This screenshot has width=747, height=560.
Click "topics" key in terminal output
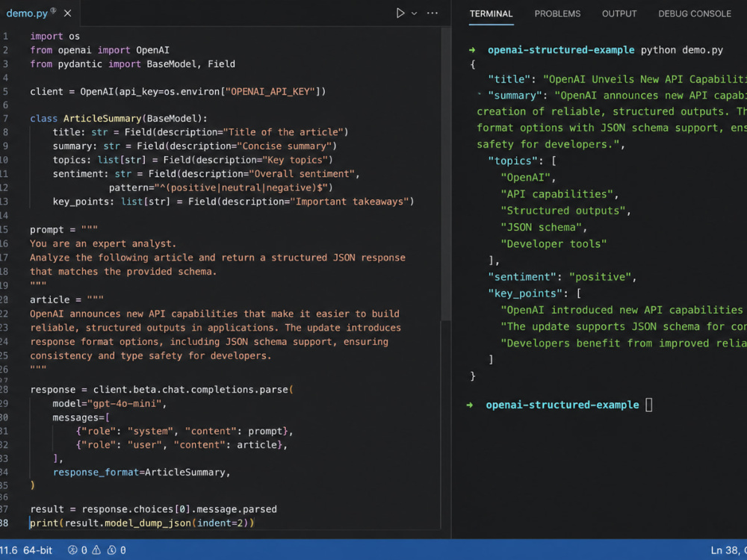pos(512,161)
